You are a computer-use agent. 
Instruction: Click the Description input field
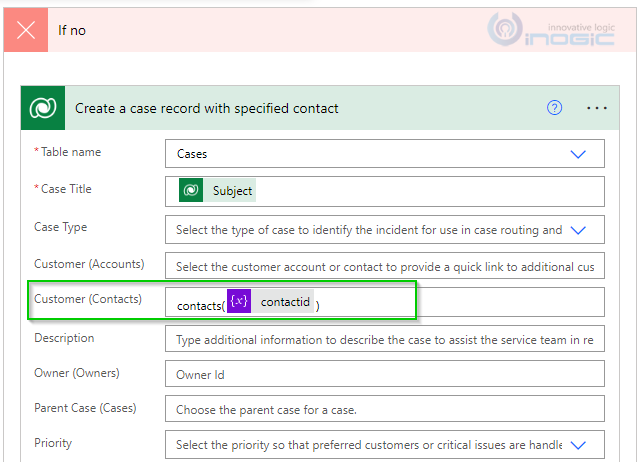tap(385, 340)
